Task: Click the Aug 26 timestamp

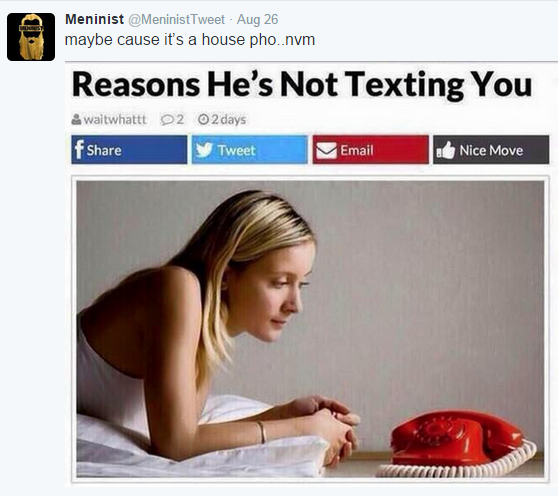Action: [257, 19]
